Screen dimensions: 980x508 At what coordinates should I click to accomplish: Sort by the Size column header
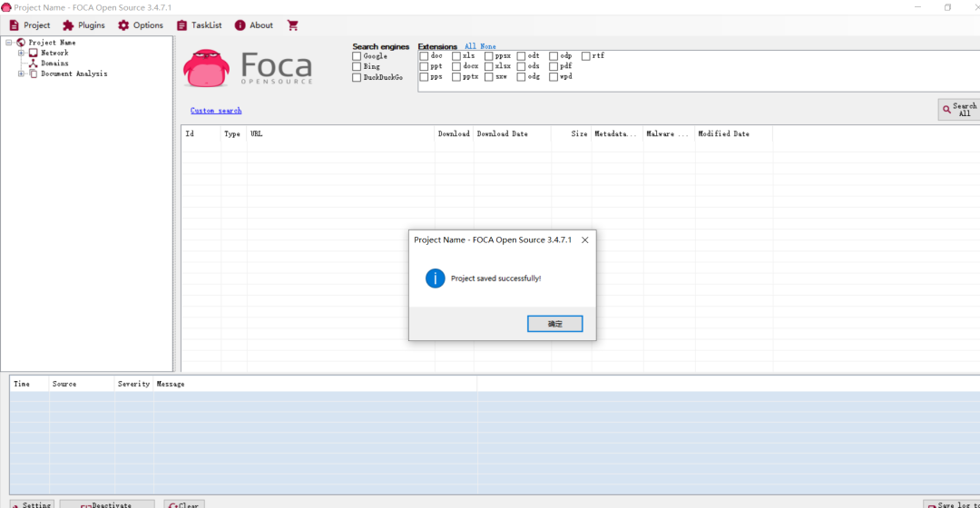coord(572,133)
